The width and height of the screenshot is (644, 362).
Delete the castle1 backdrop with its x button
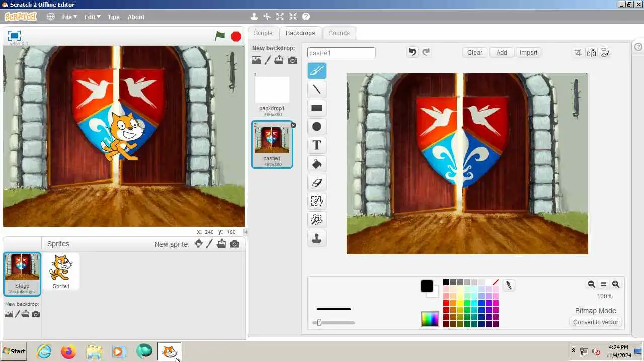pos(293,125)
